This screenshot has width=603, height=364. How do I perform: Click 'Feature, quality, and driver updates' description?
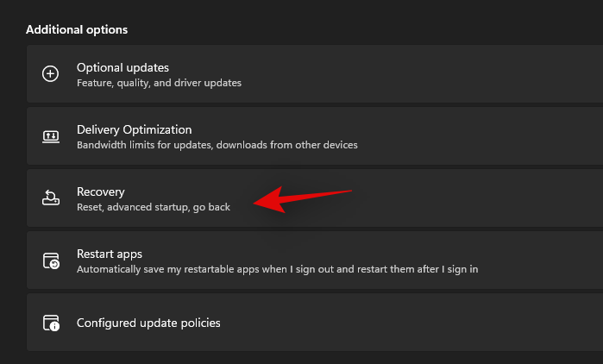coord(159,83)
